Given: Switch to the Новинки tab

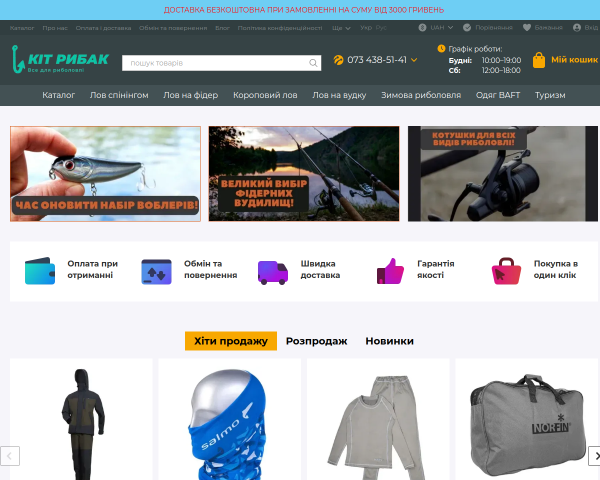Looking at the screenshot, I should click(x=390, y=341).
